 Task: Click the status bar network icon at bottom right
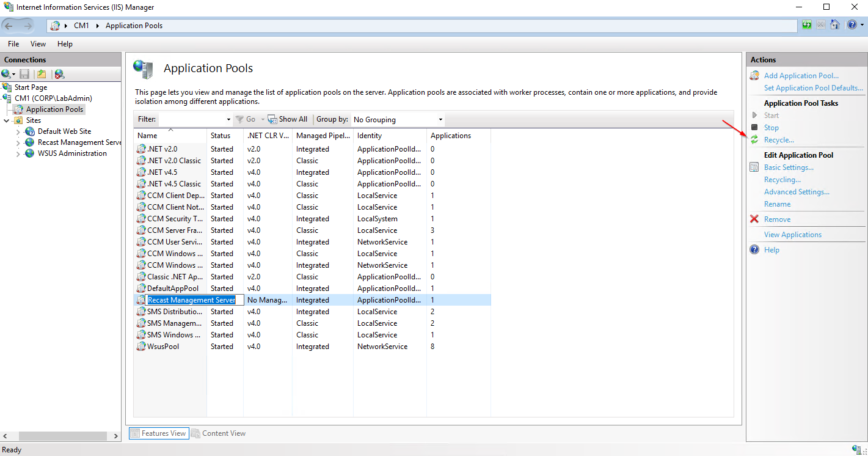click(856, 450)
